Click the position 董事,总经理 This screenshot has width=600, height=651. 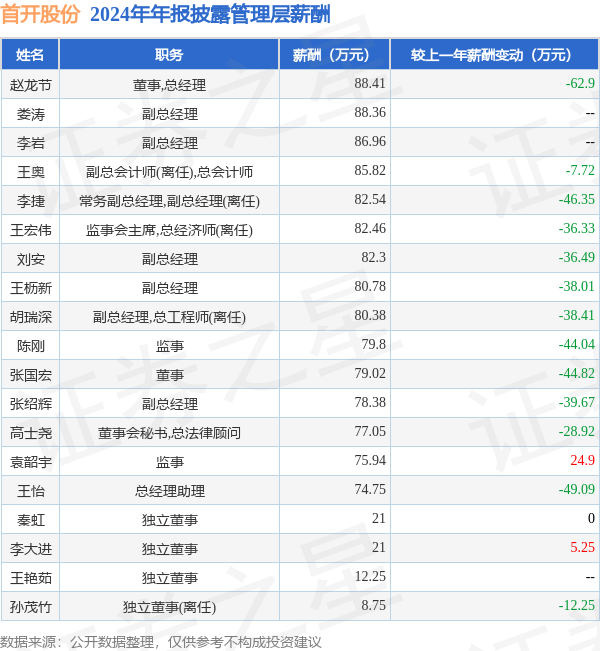[169, 85]
